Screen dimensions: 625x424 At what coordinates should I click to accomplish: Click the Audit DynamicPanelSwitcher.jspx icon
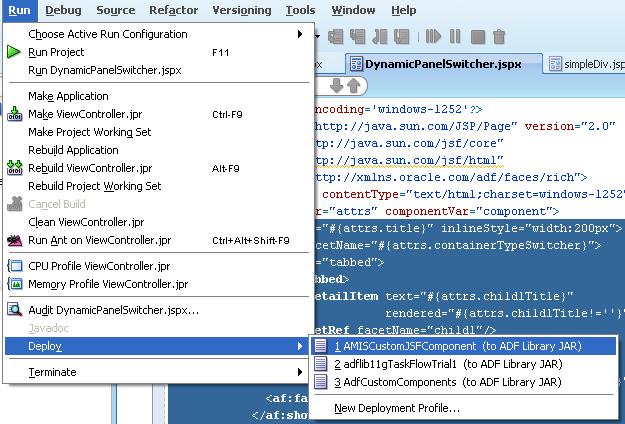(14, 310)
